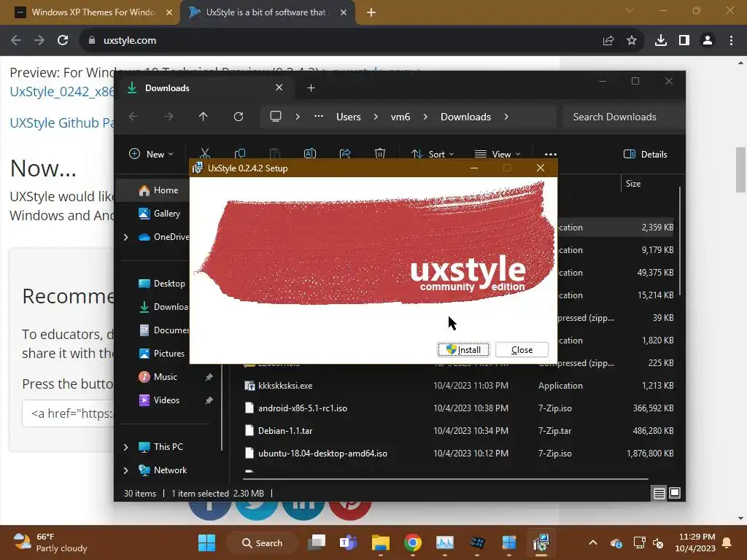This screenshot has width=747, height=560.
Task: Open Chrome profile avatar
Action: click(708, 41)
